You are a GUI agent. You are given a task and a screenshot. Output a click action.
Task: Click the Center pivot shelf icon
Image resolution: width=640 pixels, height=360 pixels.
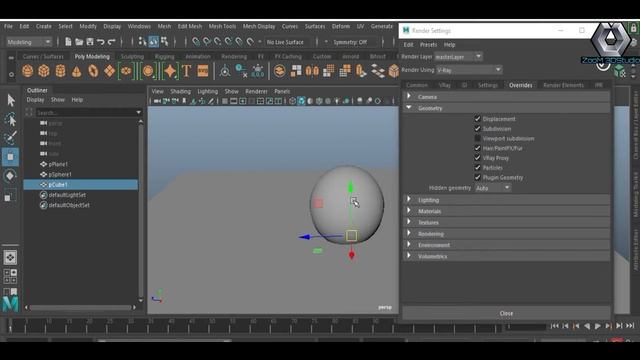(x=224, y=71)
